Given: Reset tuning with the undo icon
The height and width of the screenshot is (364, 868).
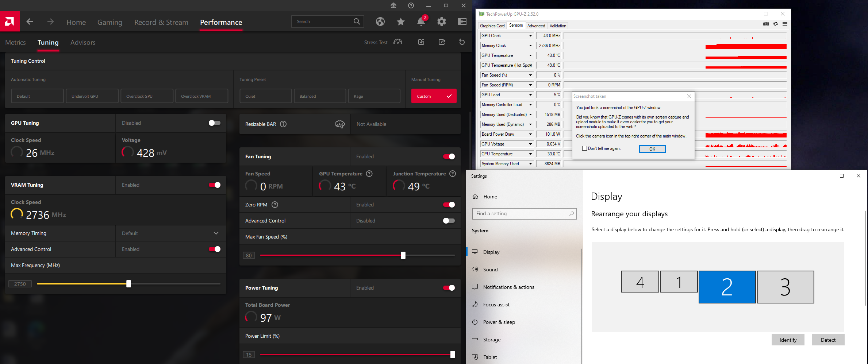Looking at the screenshot, I should [x=462, y=42].
